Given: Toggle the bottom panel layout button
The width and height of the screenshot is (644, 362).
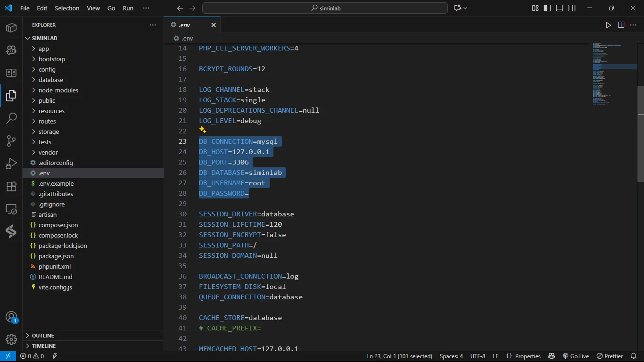Looking at the screenshot, I should tap(560, 8).
